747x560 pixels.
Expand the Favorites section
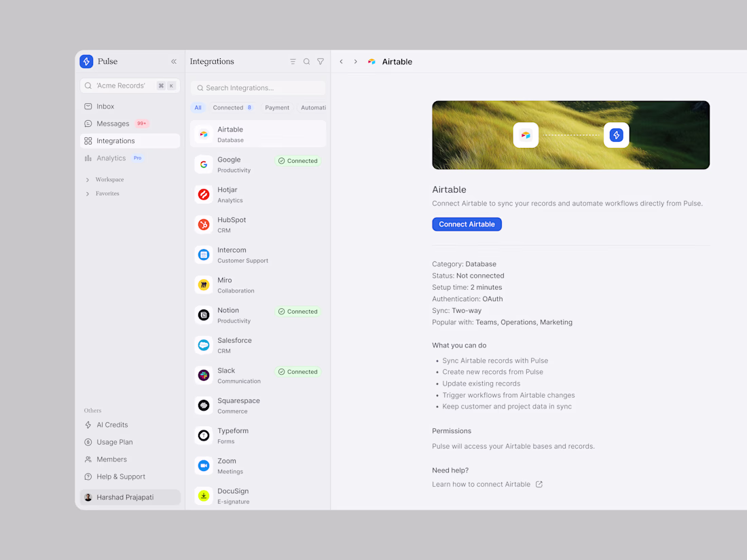102,193
